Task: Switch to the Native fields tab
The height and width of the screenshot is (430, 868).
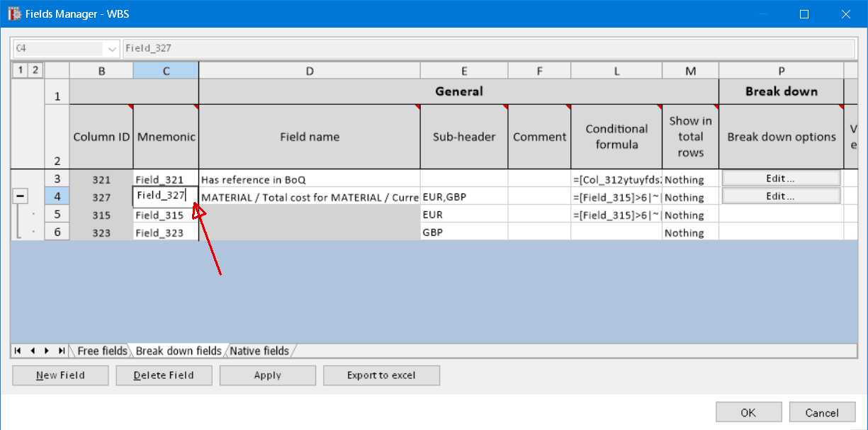Action: (259, 351)
